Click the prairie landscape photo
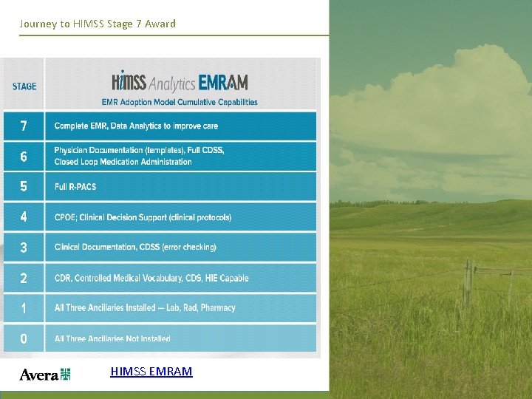The image size is (532, 399). pos(431,199)
